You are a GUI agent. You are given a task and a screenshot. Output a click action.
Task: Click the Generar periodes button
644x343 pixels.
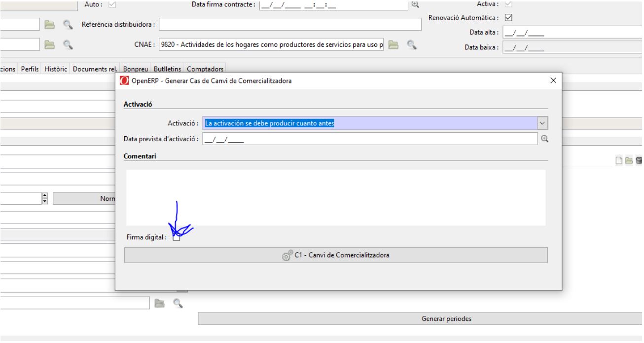pyautogui.click(x=446, y=318)
